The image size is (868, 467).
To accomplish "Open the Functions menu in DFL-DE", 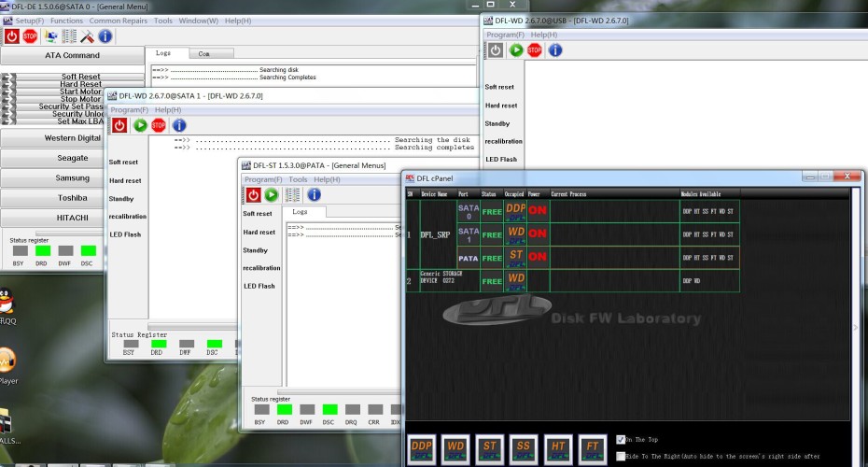I will click(66, 21).
